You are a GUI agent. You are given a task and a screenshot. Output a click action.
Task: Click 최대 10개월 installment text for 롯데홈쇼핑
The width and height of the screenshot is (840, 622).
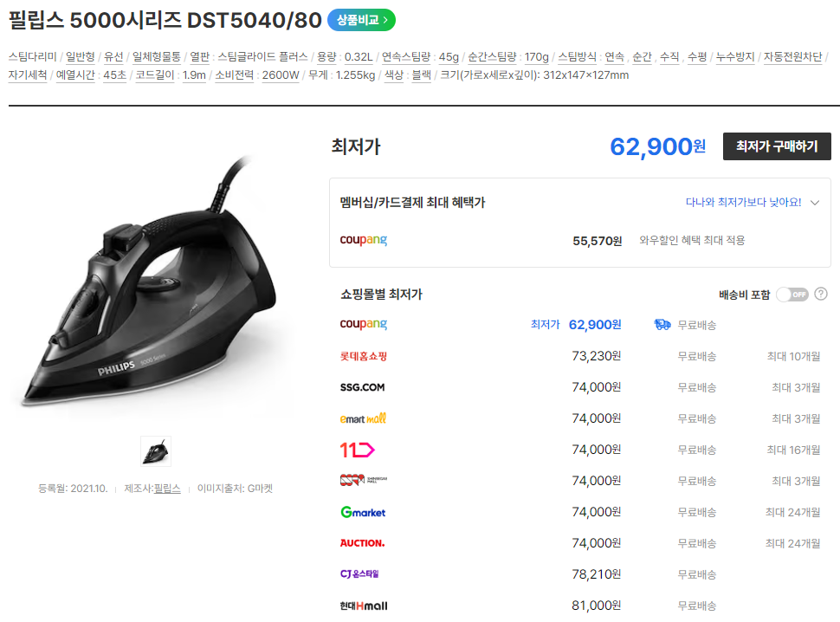pyautogui.click(x=793, y=356)
